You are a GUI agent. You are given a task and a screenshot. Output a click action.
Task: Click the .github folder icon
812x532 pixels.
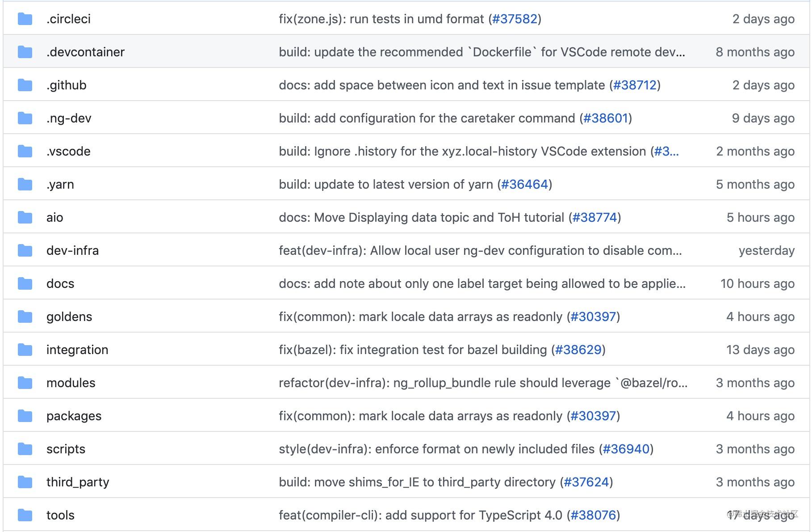click(25, 84)
